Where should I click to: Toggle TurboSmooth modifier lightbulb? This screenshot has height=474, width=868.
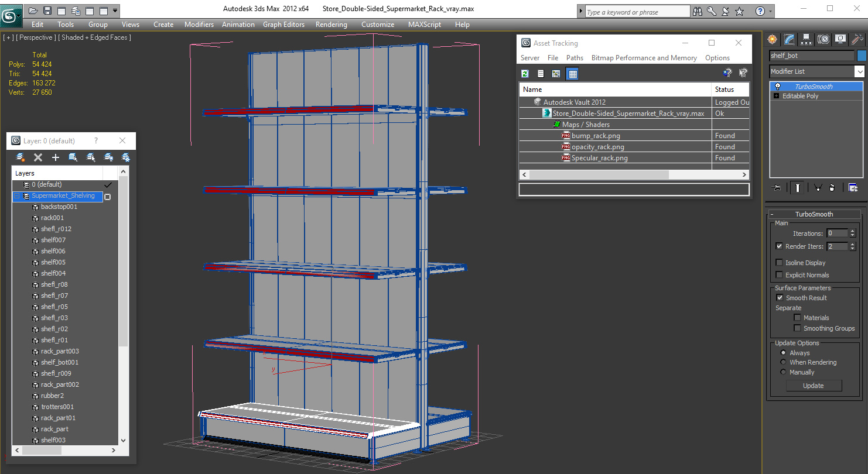point(777,87)
